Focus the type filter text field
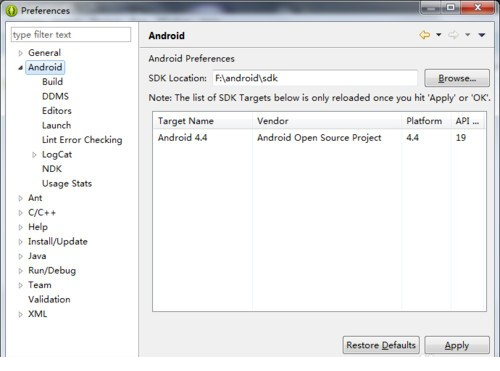The width and height of the screenshot is (500, 371). [x=71, y=35]
